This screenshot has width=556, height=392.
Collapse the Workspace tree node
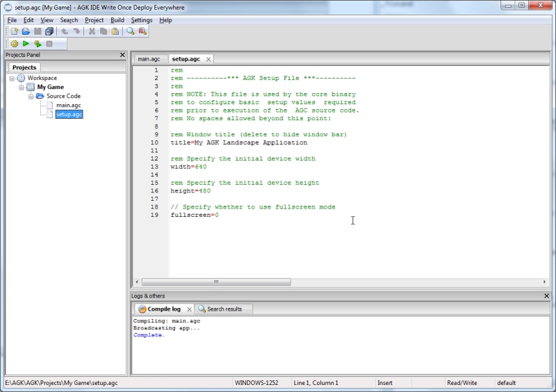click(x=13, y=78)
